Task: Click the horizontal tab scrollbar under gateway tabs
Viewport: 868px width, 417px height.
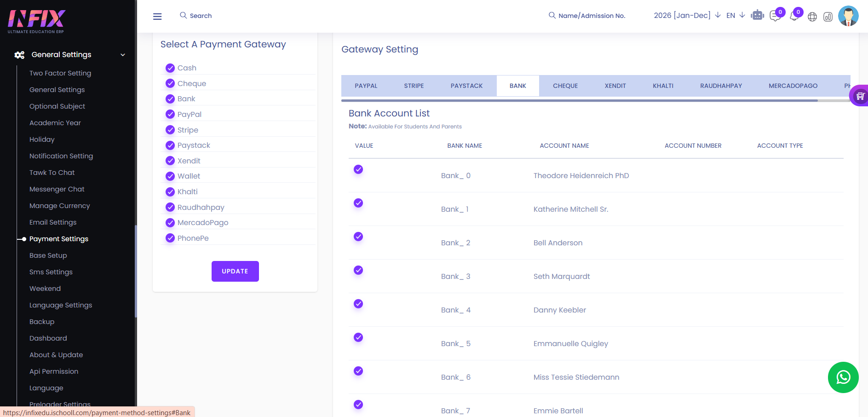Action: 579,100
